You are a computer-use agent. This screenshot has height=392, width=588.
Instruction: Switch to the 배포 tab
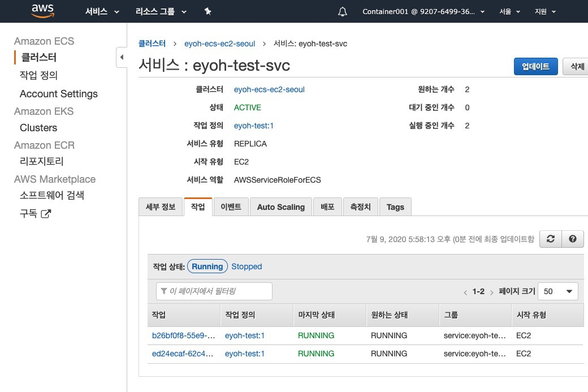327,206
